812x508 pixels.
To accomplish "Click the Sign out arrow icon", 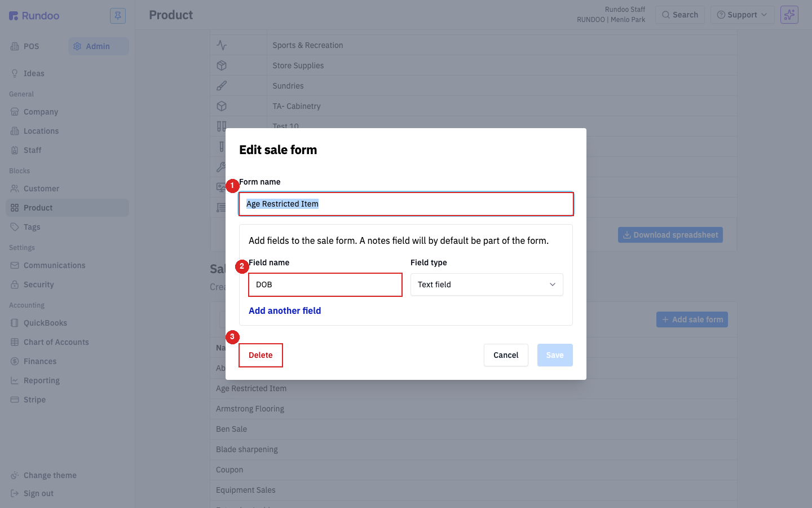I will pos(15,493).
